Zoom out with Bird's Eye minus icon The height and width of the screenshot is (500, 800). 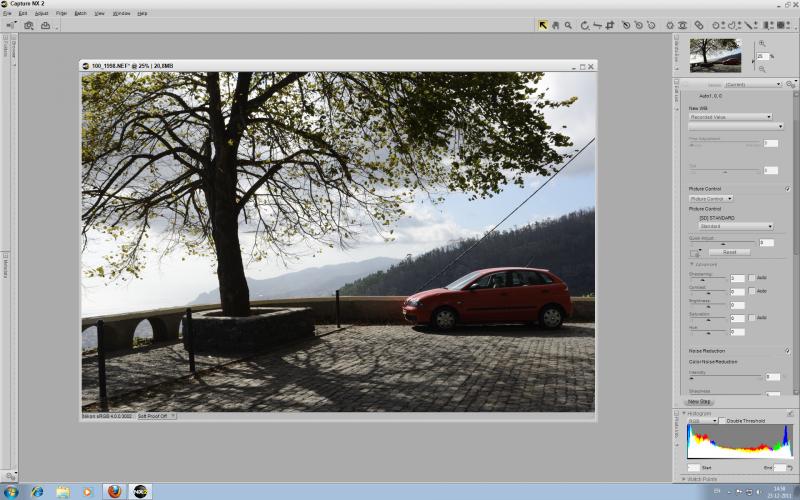coord(762,69)
